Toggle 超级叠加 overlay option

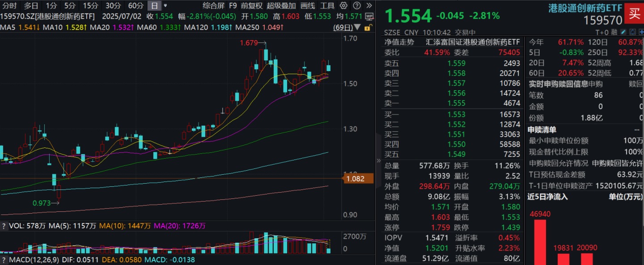pos(281,6)
